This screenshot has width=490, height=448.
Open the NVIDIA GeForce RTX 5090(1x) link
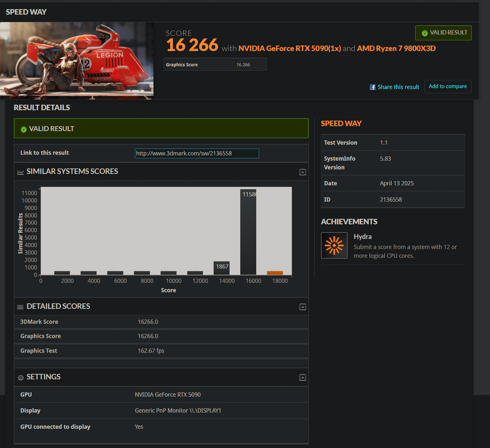(289, 49)
